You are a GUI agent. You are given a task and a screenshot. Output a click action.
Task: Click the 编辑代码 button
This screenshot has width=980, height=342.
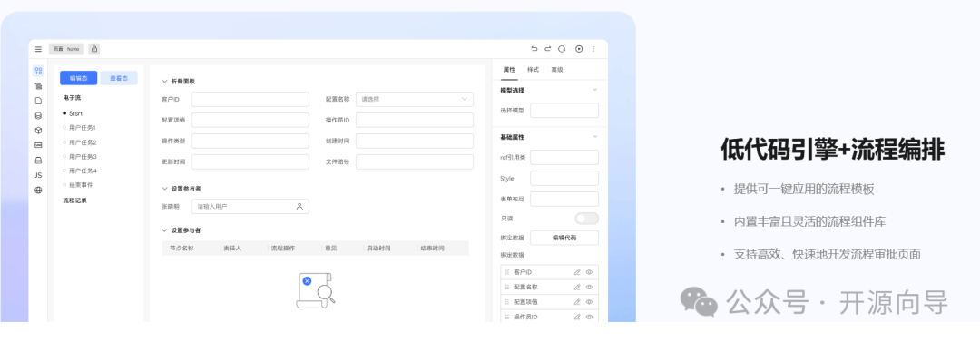pos(564,238)
